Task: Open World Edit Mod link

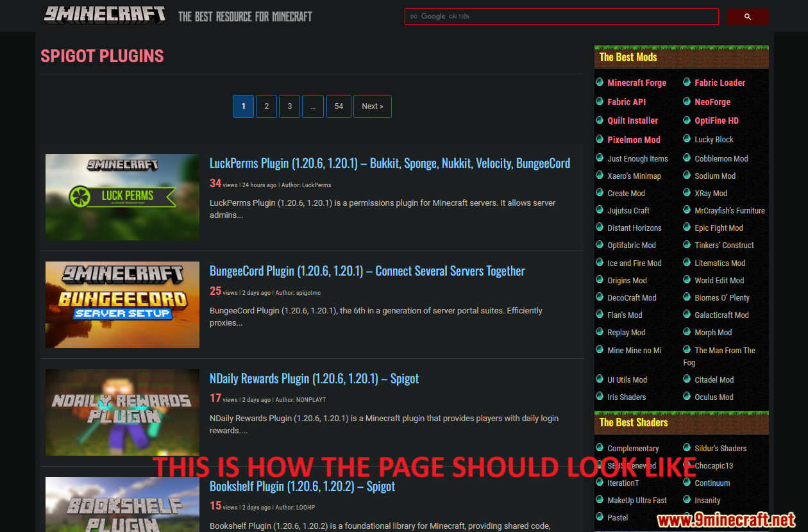Action: (720, 281)
